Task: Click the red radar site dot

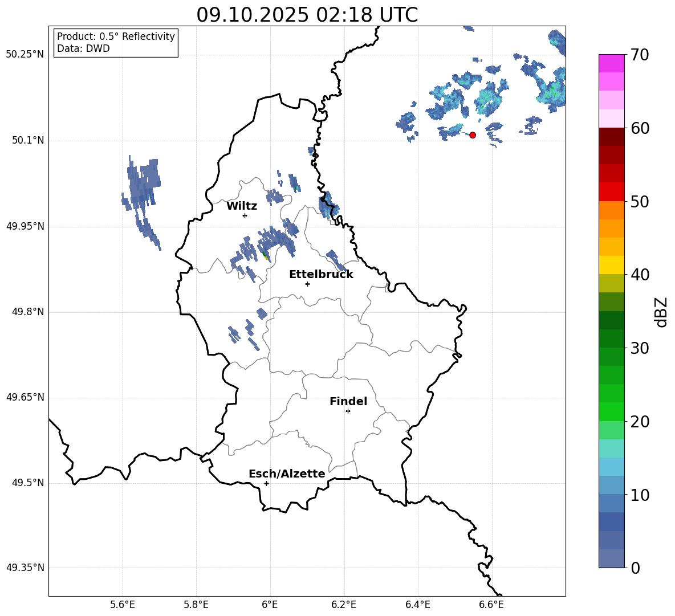Action: [473, 135]
